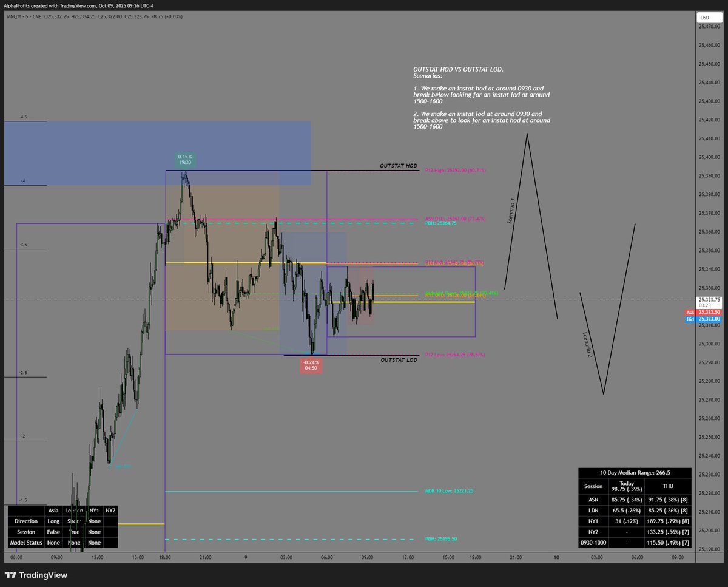Click the Direction row label in session table
The image size is (728, 587).
tap(26, 521)
